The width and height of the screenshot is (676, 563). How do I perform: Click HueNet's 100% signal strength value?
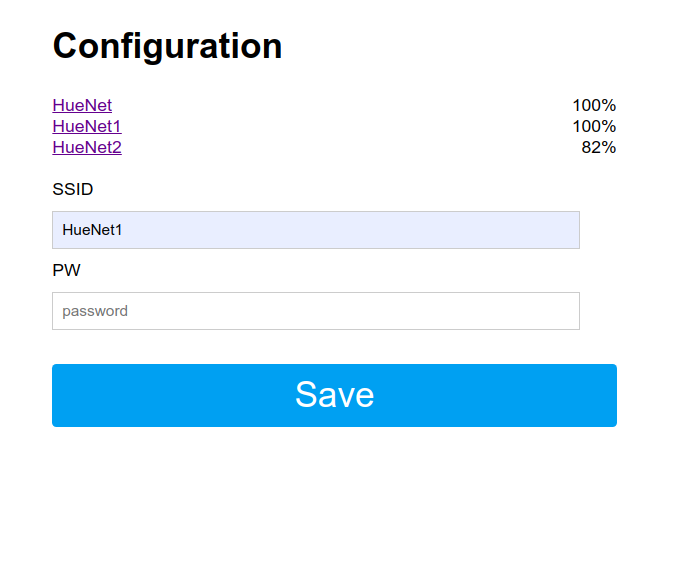(x=594, y=105)
